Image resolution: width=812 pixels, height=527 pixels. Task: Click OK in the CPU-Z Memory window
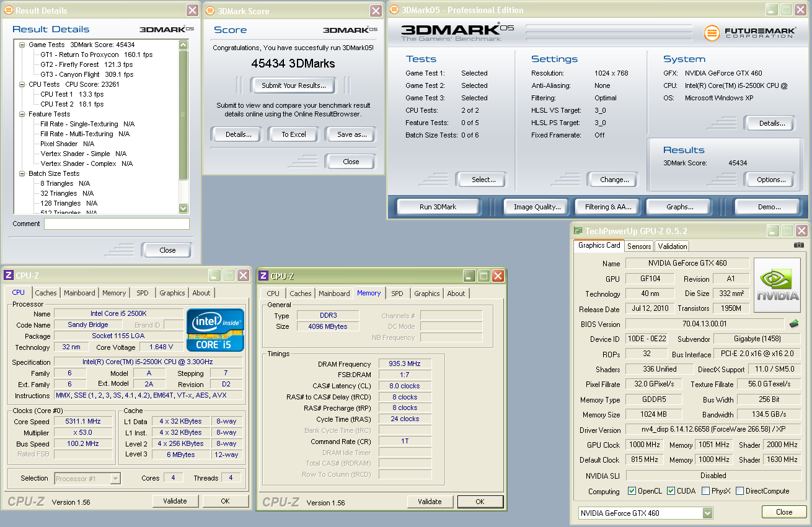[x=480, y=502]
